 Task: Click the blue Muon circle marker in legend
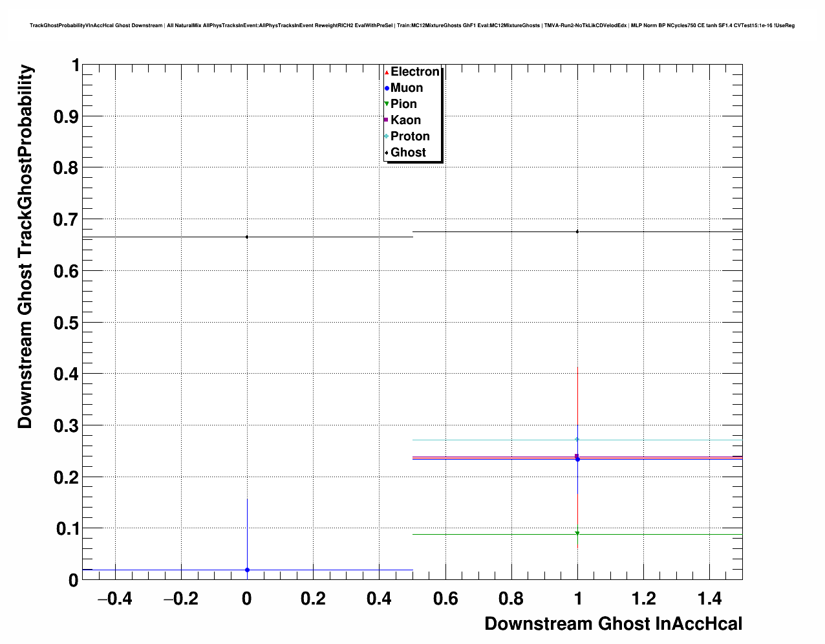387,88
